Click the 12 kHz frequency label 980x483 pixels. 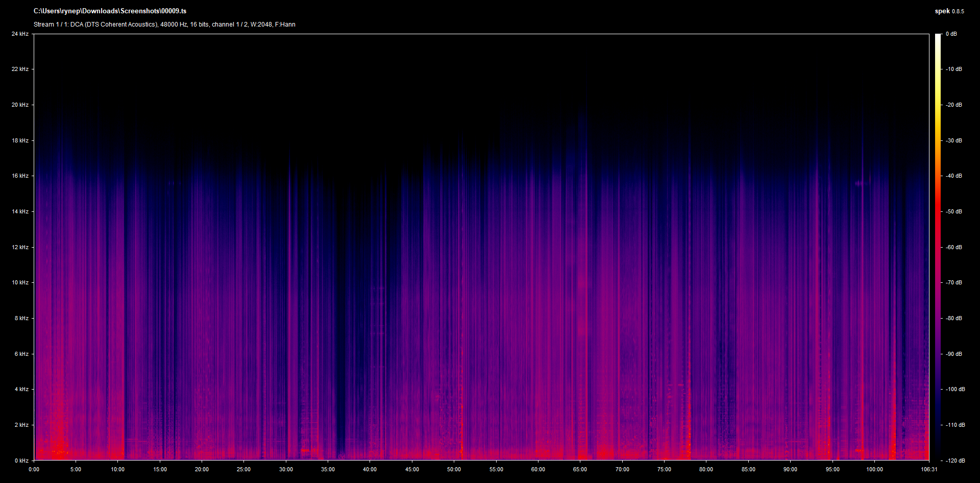pyautogui.click(x=20, y=247)
